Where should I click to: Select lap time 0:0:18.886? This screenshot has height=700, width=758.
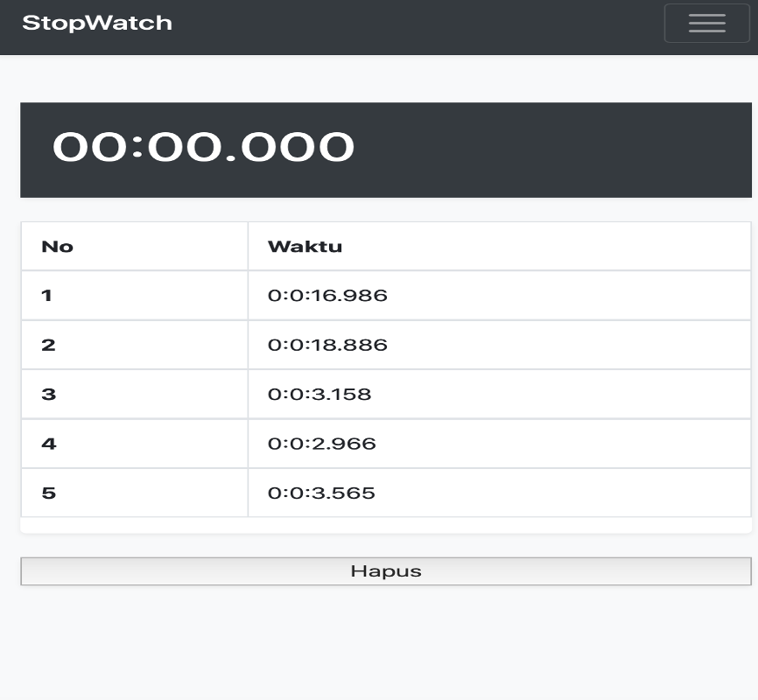coord(327,345)
